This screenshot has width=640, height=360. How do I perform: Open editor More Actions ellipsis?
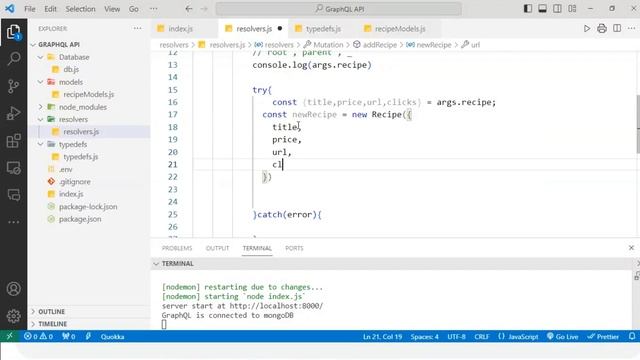tap(631, 29)
